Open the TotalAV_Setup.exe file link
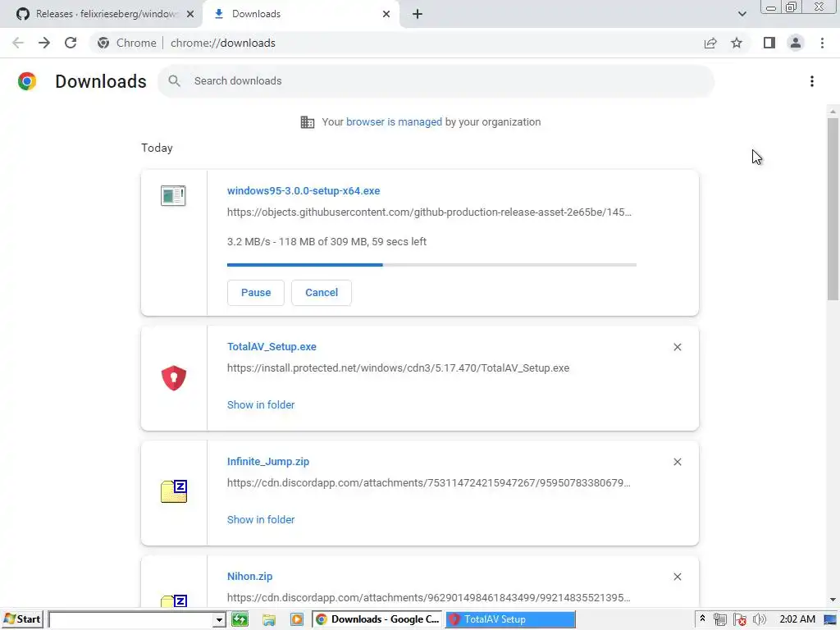 pos(272,347)
